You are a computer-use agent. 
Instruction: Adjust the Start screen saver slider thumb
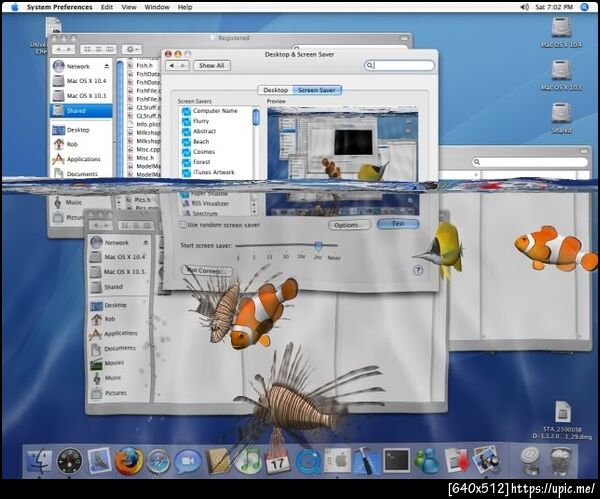pyautogui.click(x=318, y=245)
